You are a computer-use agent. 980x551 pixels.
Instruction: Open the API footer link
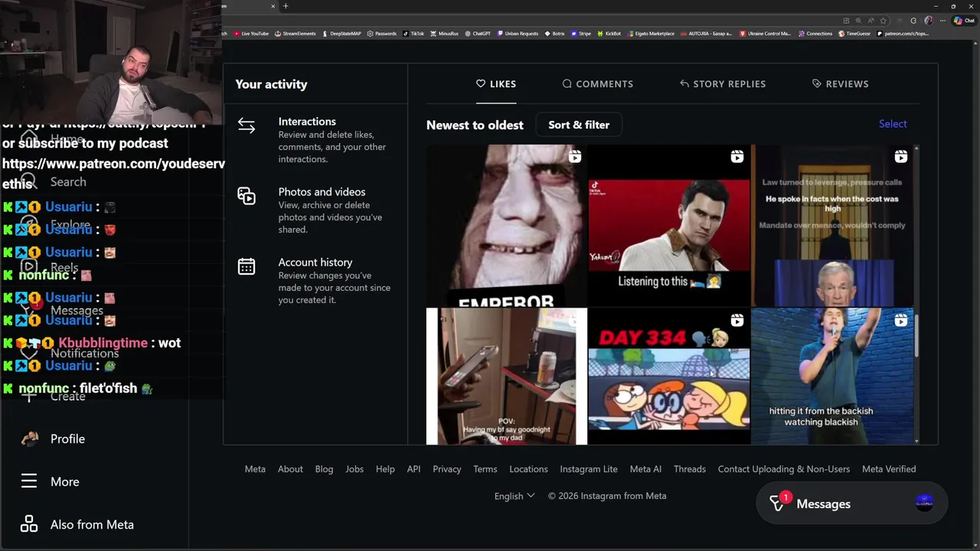point(413,469)
